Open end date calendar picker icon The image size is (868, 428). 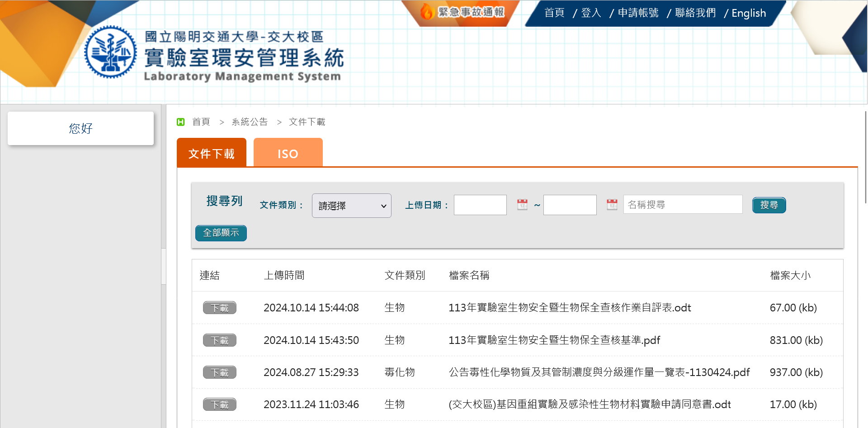612,205
